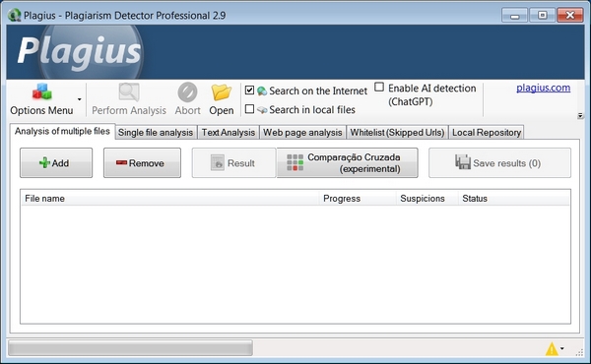
Task: Sort by the File name column header
Action: tap(170, 199)
